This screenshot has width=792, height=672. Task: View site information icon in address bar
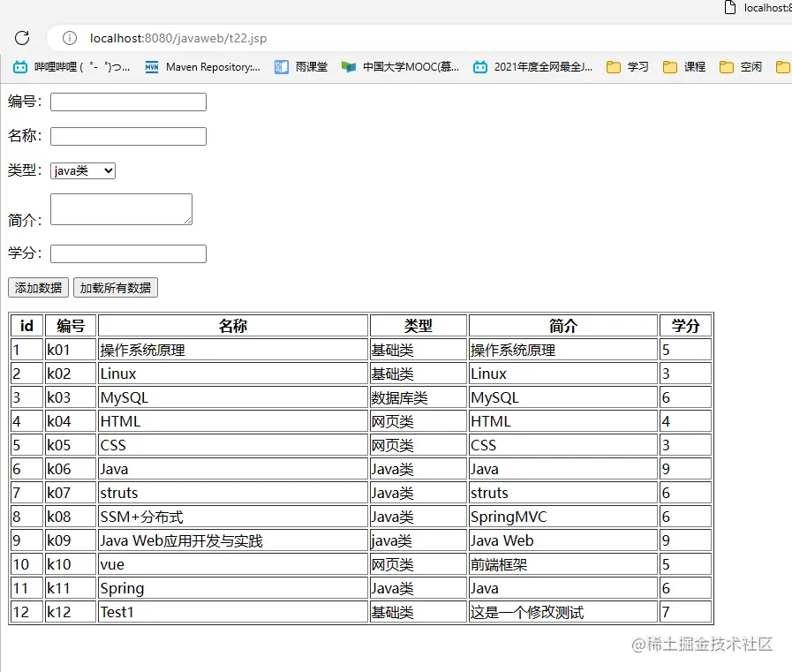pyautogui.click(x=70, y=38)
